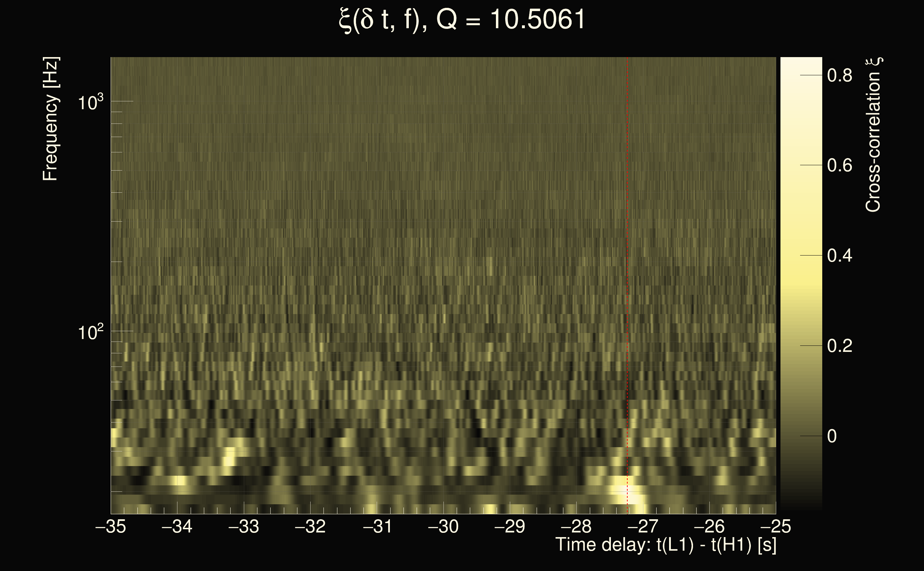Viewport: 924px width, 571px height.
Task: Click the -27 time delay tick label
Action: (643, 526)
